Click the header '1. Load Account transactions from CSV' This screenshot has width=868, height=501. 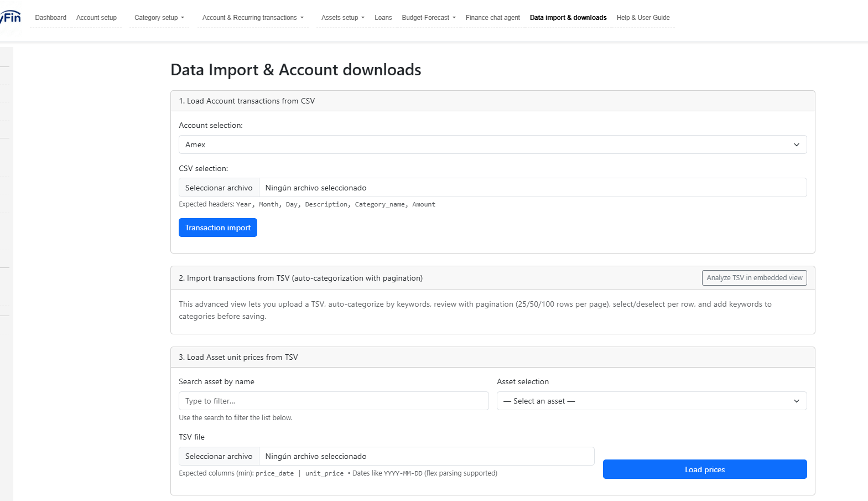point(247,101)
